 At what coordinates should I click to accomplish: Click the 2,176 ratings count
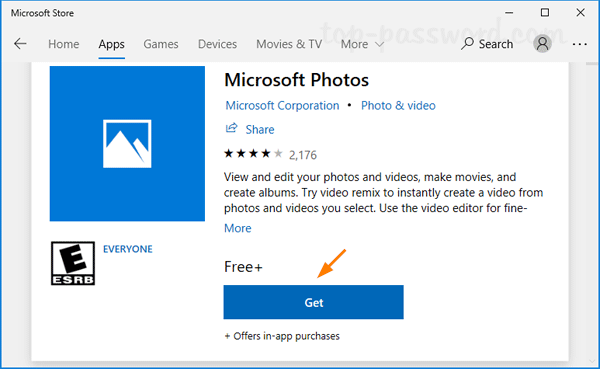click(303, 155)
